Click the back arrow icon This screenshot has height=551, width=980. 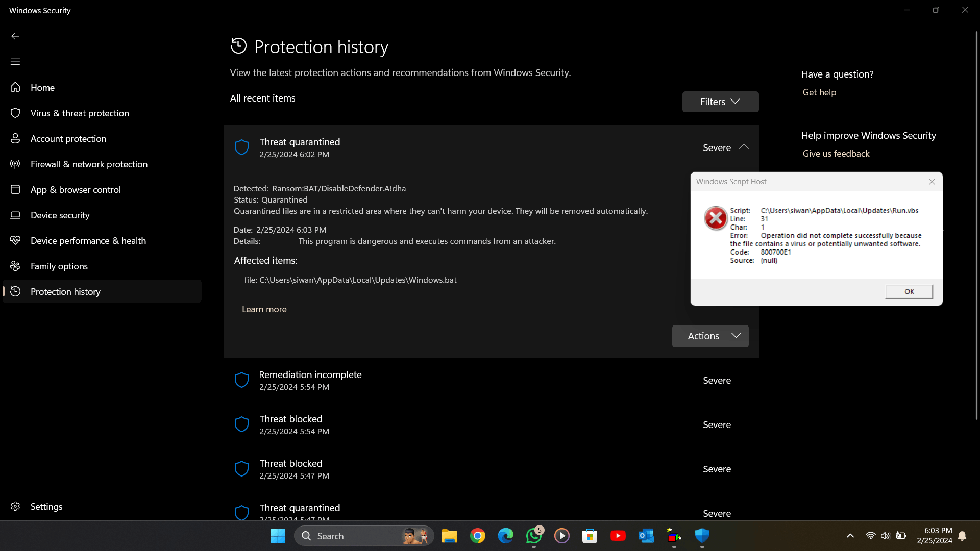point(15,36)
